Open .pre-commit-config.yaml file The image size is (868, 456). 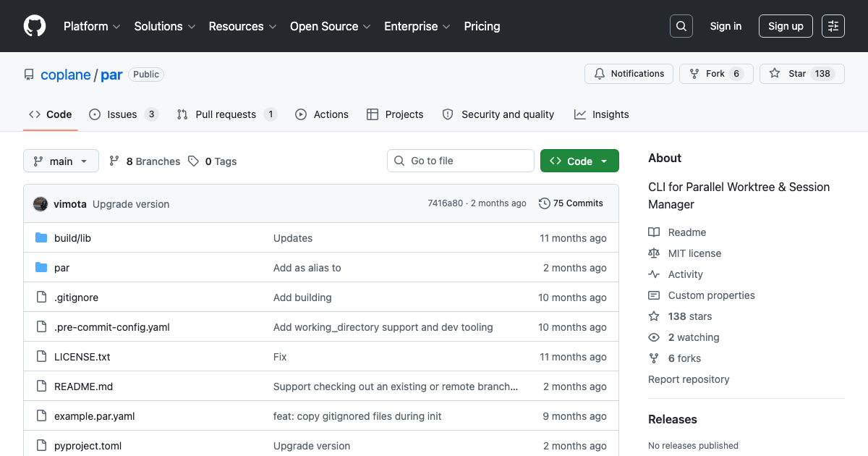coord(112,327)
